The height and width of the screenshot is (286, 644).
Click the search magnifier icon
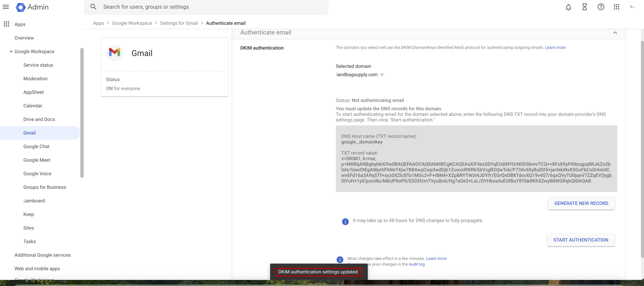[x=93, y=7]
